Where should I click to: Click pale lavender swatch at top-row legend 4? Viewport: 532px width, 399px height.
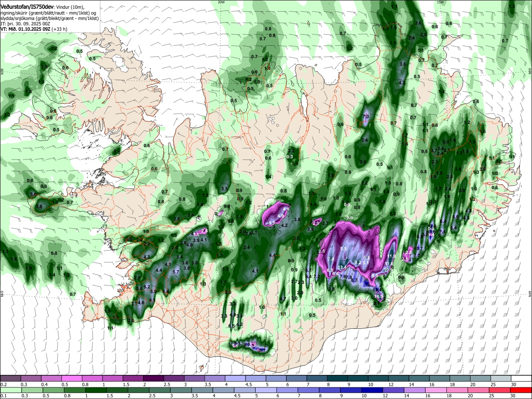[x=235, y=379]
